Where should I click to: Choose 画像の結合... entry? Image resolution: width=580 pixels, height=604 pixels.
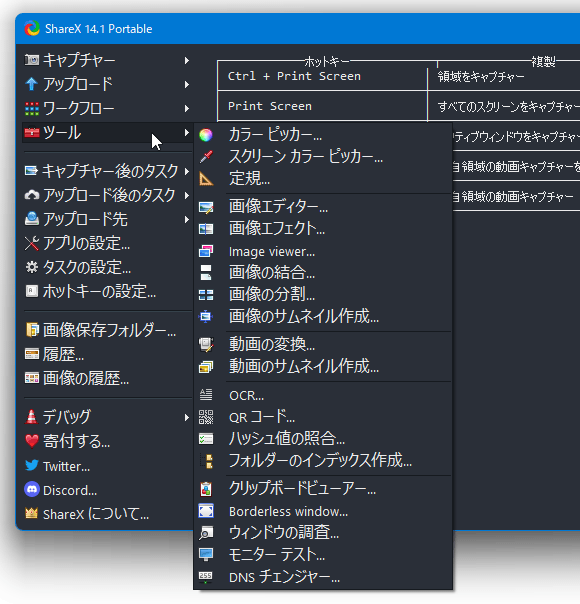[323, 273]
